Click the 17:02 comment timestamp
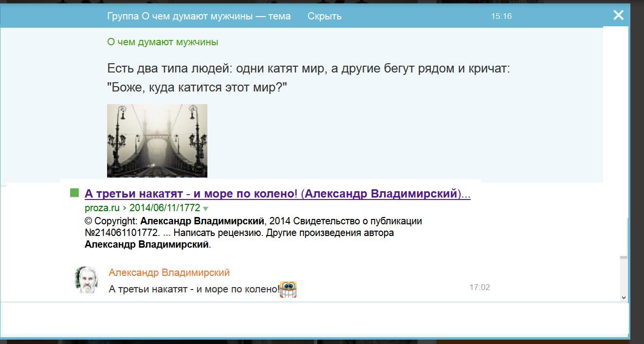The image size is (644, 344). 479,287
